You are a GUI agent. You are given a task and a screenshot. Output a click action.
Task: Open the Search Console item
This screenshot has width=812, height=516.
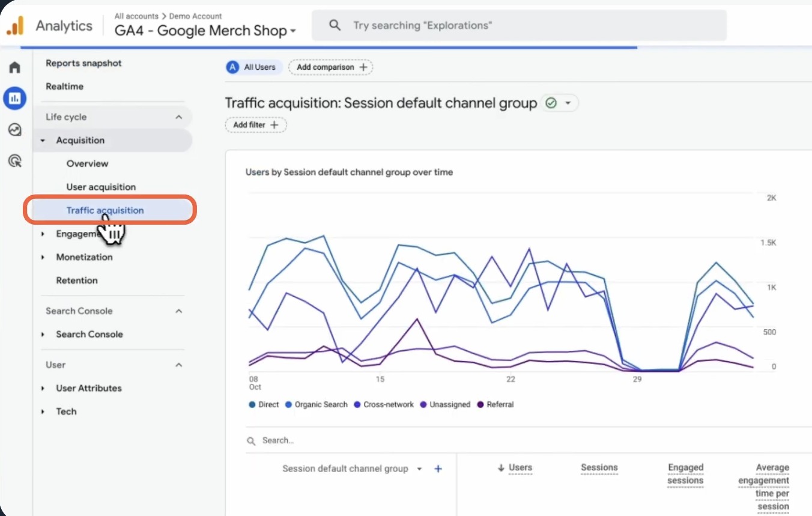click(x=89, y=335)
